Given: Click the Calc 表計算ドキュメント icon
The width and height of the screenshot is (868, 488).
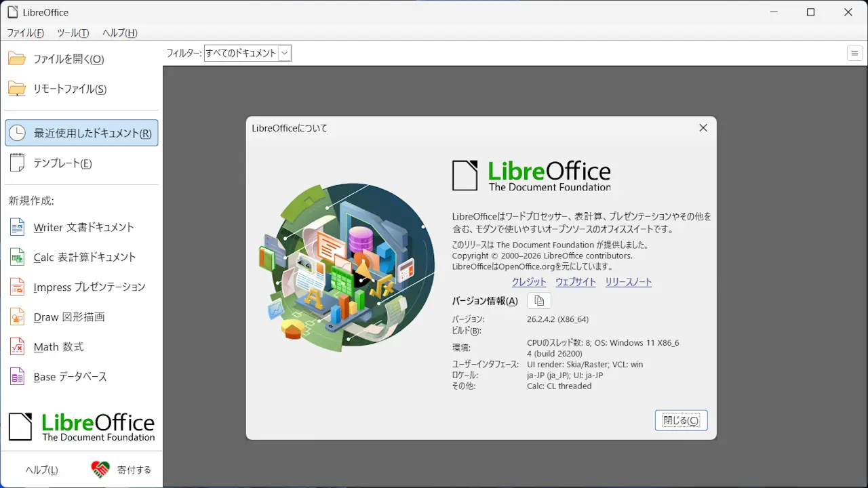Looking at the screenshot, I should 17,257.
